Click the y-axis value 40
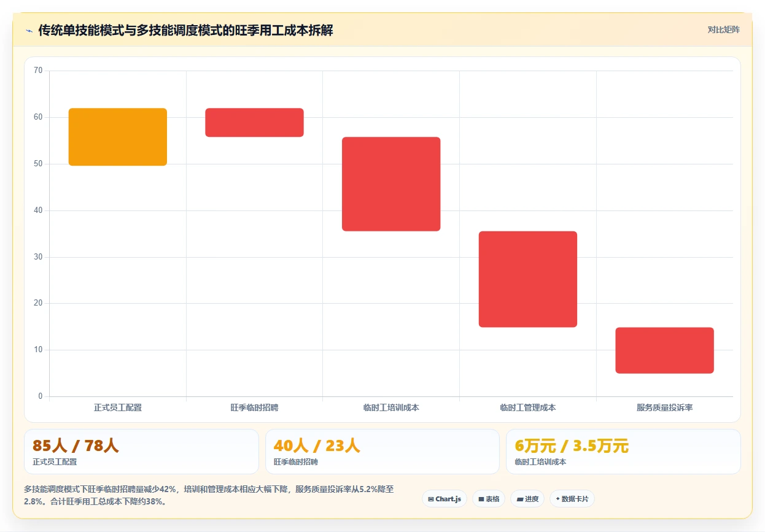 click(38, 210)
